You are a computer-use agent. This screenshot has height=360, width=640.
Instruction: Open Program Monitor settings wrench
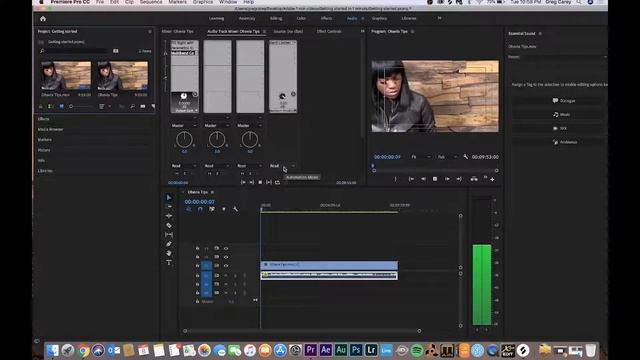tap(466, 157)
